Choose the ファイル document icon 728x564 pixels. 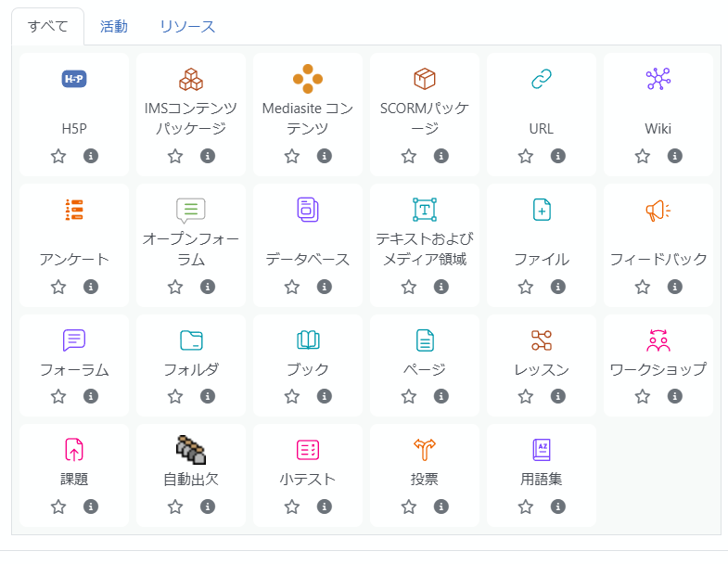tap(542, 210)
